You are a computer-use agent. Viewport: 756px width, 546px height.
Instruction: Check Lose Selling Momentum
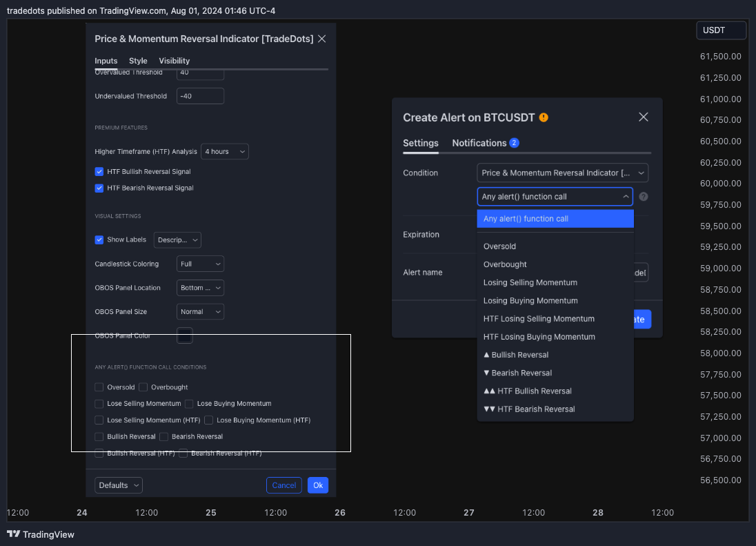point(99,404)
